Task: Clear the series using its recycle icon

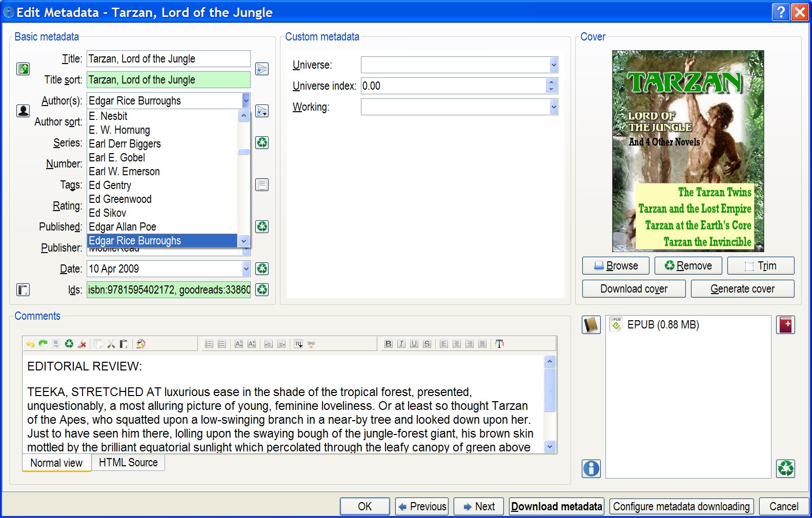Action: point(262,142)
